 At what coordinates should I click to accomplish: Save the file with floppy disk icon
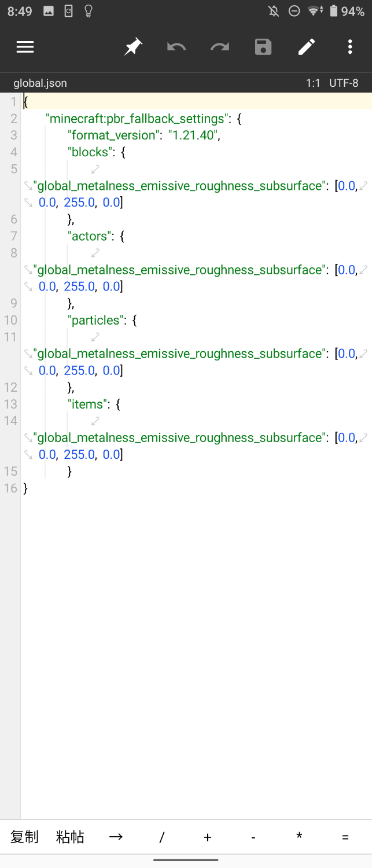pos(263,47)
